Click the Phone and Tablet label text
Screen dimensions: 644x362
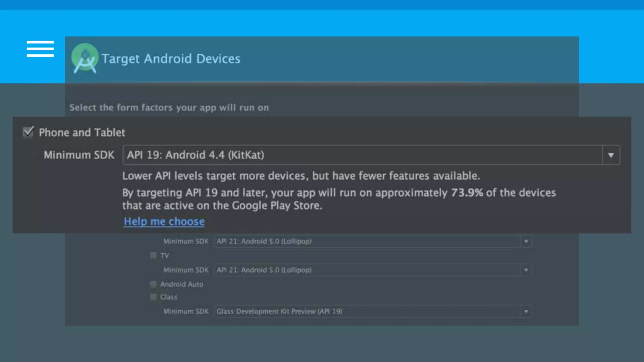82,132
